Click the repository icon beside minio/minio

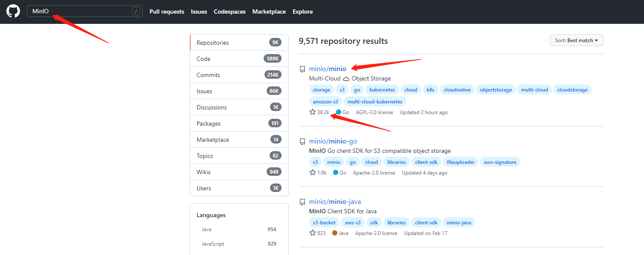tap(302, 69)
